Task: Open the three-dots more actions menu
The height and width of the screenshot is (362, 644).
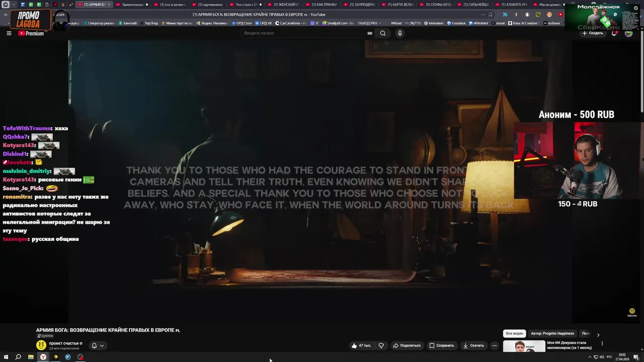Action: click(495, 345)
